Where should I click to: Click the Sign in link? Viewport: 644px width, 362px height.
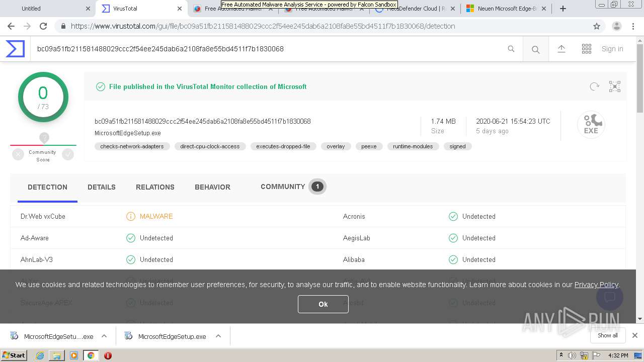pyautogui.click(x=612, y=49)
